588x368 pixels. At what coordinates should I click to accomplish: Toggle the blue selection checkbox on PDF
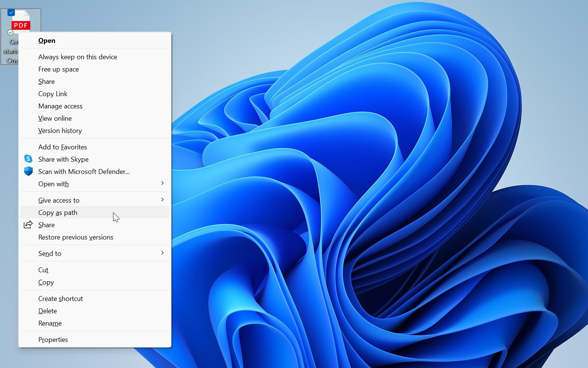click(x=11, y=13)
